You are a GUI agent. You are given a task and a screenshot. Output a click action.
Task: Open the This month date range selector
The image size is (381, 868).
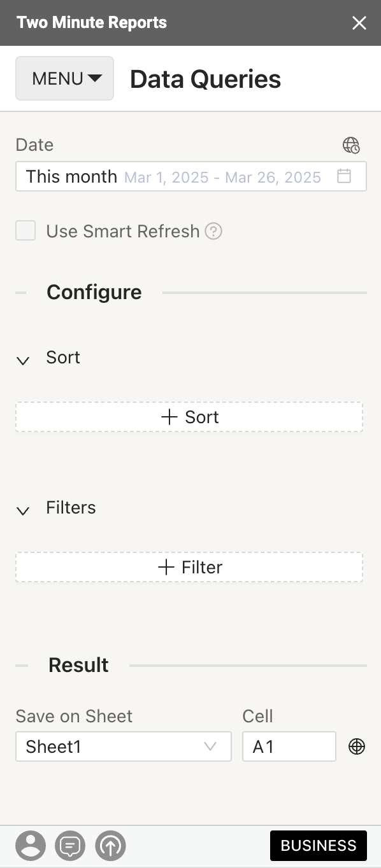point(191,176)
